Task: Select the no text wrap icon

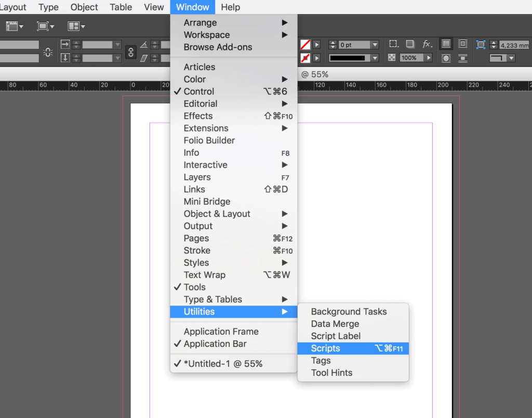Action: [x=446, y=44]
